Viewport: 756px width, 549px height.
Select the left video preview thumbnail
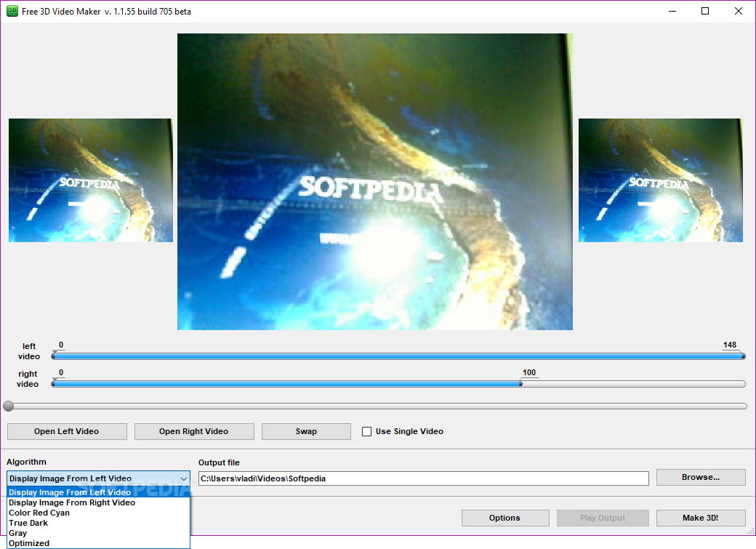coord(91,180)
